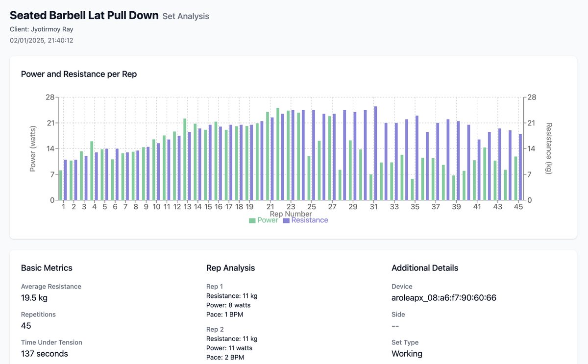Click the purple Resistance legend swatch
Screen dimensions: 588x364
click(x=287, y=220)
